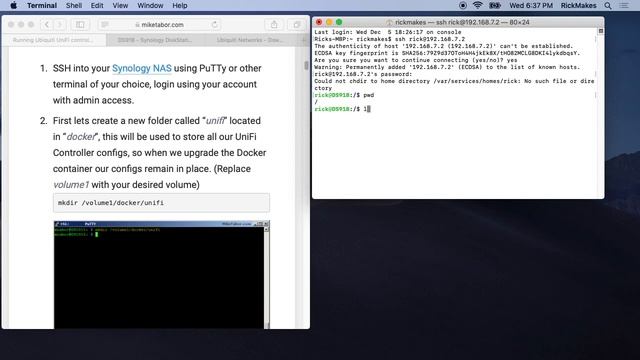Viewport: 640px width, 360px height.
Task: Click the Wed 6:37 PM clock
Action: click(x=531, y=6)
